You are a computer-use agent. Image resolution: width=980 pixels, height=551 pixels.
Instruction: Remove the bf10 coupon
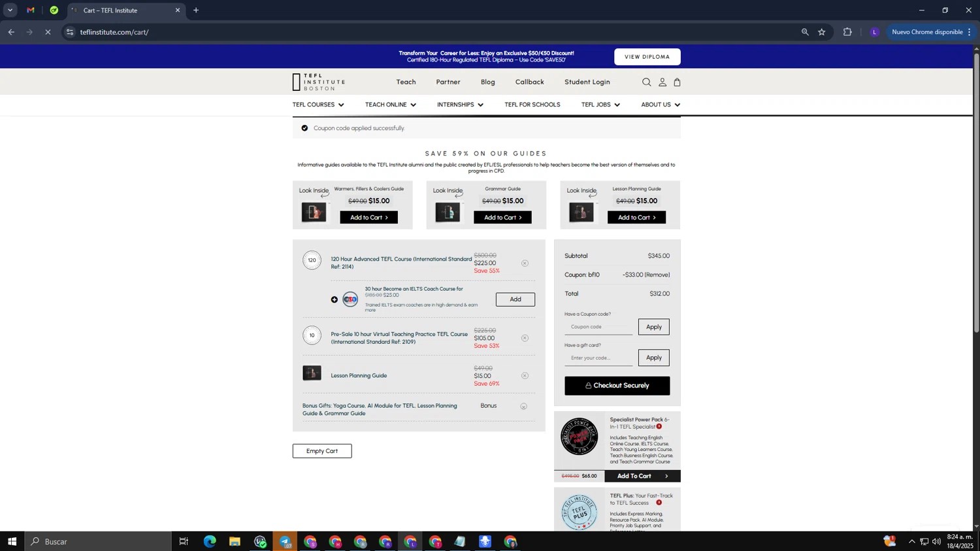657,275
